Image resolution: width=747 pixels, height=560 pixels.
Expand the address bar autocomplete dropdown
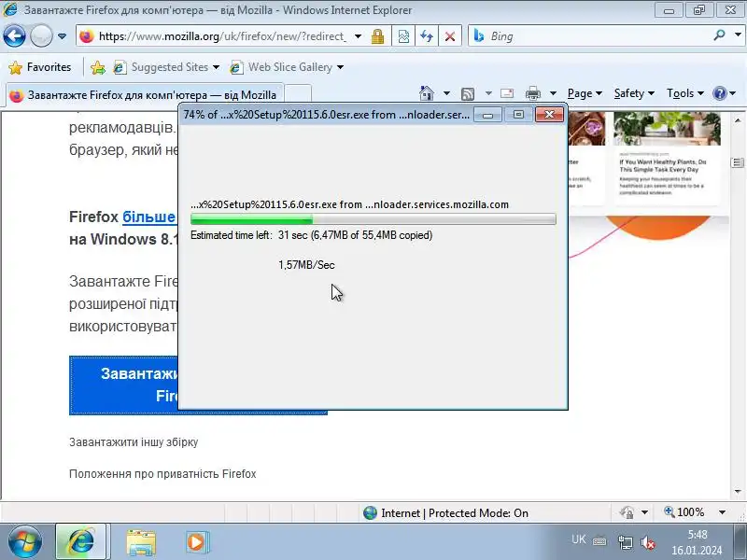click(358, 36)
